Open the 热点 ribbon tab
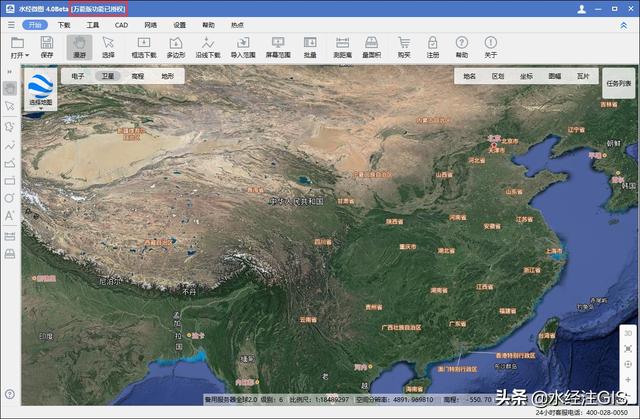 (237, 25)
